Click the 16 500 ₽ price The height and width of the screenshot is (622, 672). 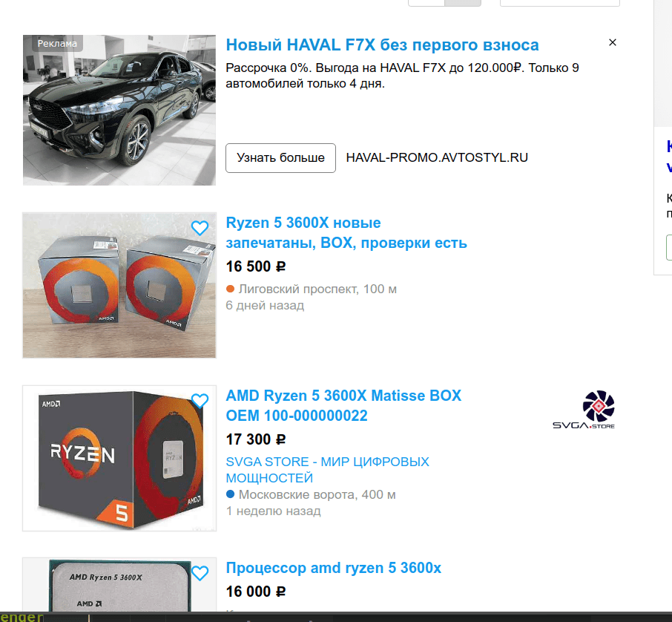[x=256, y=266]
